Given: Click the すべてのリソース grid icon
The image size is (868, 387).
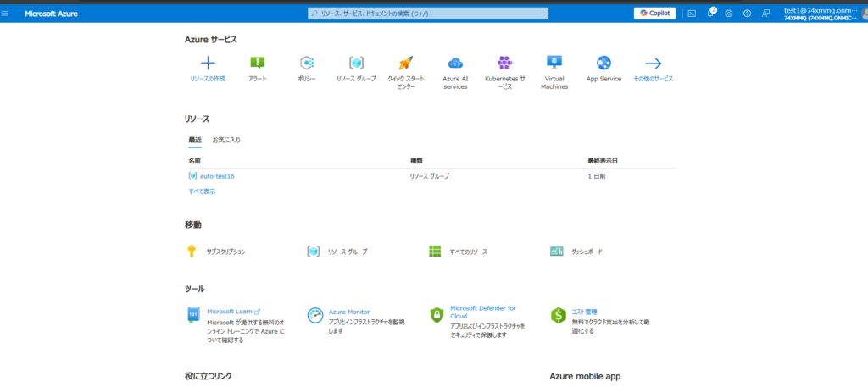Looking at the screenshot, I should click(435, 252).
